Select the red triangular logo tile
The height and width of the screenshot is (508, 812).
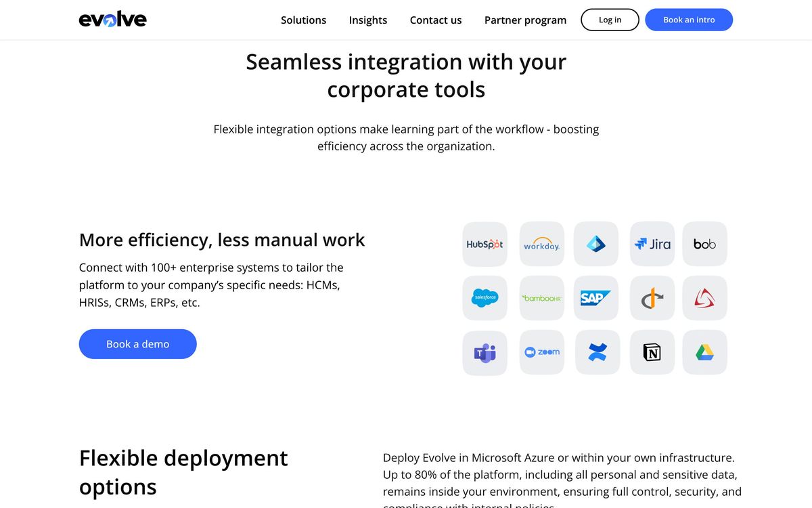point(704,298)
